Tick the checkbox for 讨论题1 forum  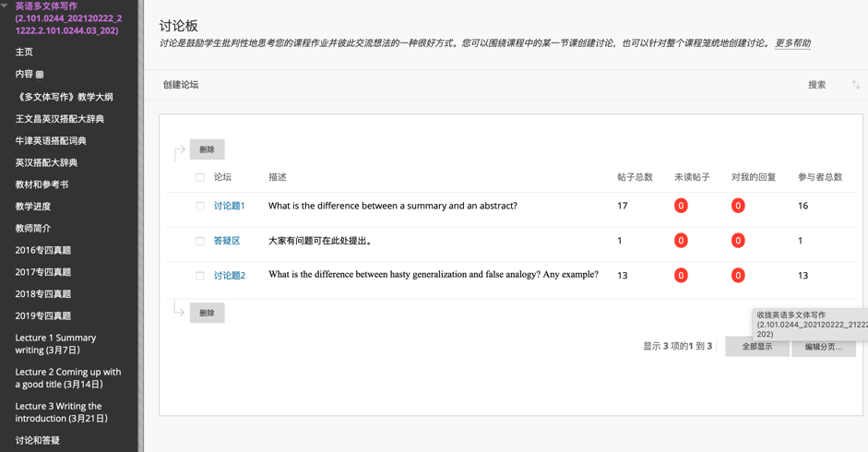tap(200, 206)
